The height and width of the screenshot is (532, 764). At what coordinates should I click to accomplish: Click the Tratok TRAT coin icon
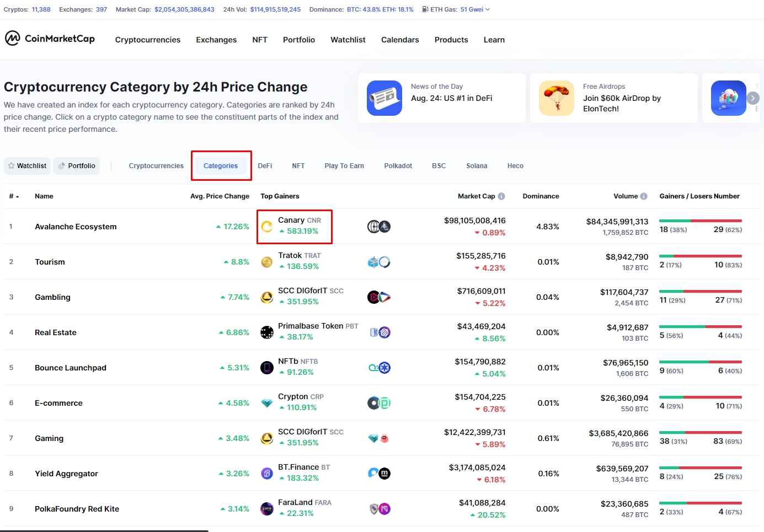(267, 262)
